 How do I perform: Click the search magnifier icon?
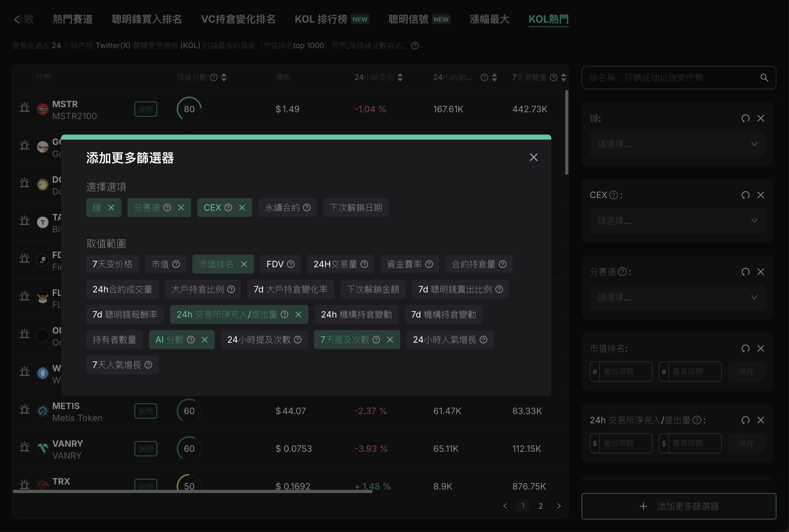click(764, 78)
